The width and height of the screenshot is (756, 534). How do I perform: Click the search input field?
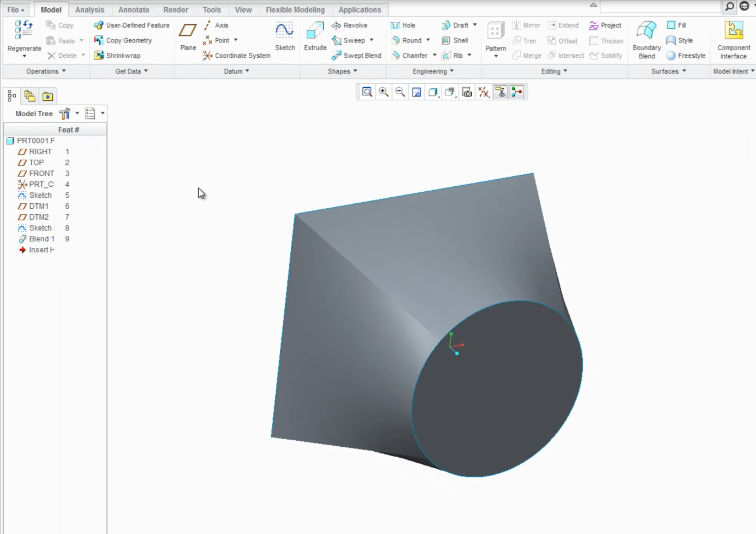(660, 7)
